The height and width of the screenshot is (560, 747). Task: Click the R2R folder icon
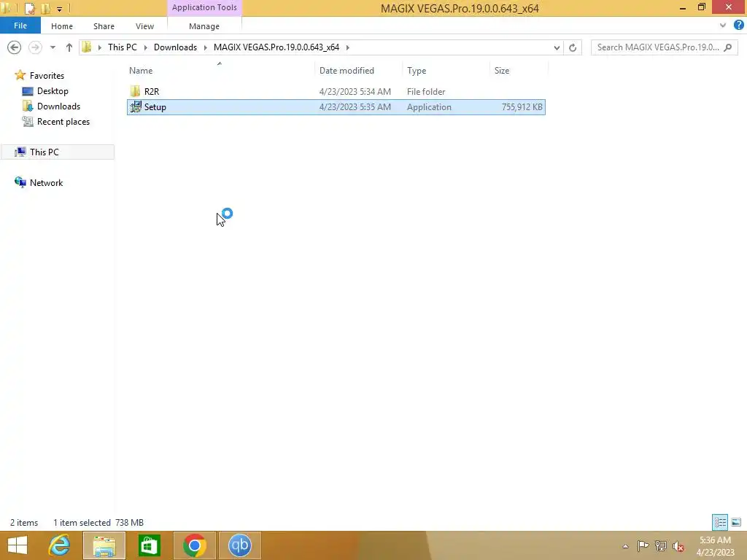tap(135, 91)
